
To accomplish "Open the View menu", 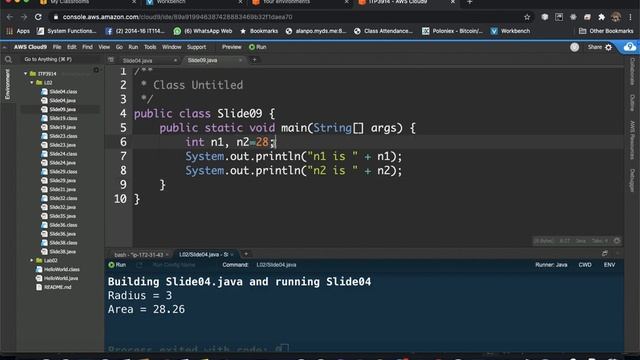I will [x=104, y=47].
